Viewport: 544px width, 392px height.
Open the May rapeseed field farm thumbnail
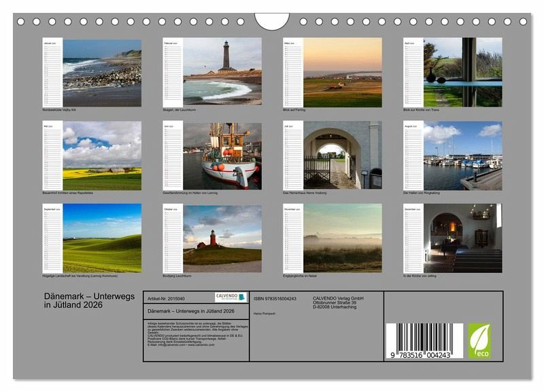pyautogui.click(x=102, y=156)
